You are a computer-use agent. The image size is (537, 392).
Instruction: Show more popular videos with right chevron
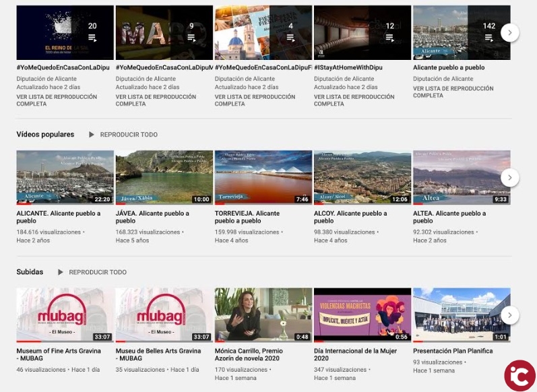click(x=510, y=178)
